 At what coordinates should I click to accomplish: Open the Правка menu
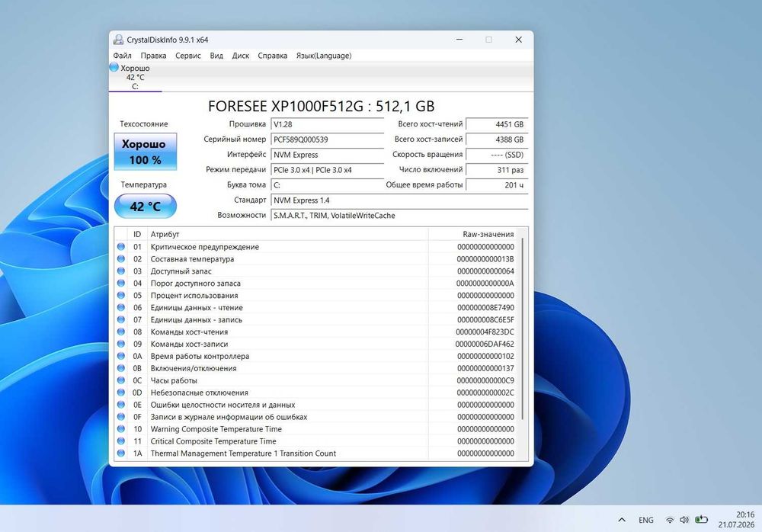point(154,56)
